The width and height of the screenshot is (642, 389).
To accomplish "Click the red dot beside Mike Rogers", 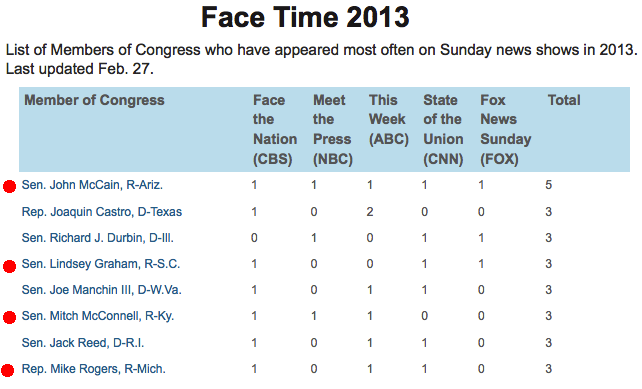I will pyautogui.click(x=8, y=370).
